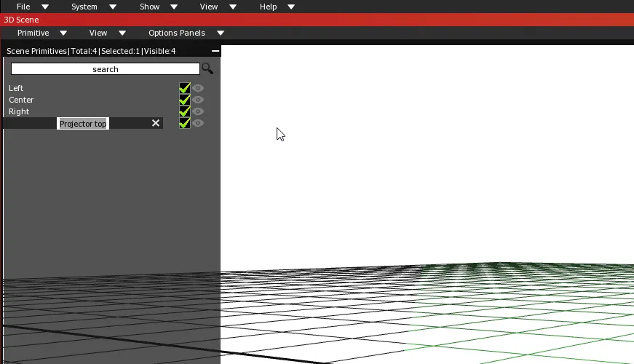Toggle the Left primitive checkbox
Viewport: 634px width, 364px height.
[184, 88]
